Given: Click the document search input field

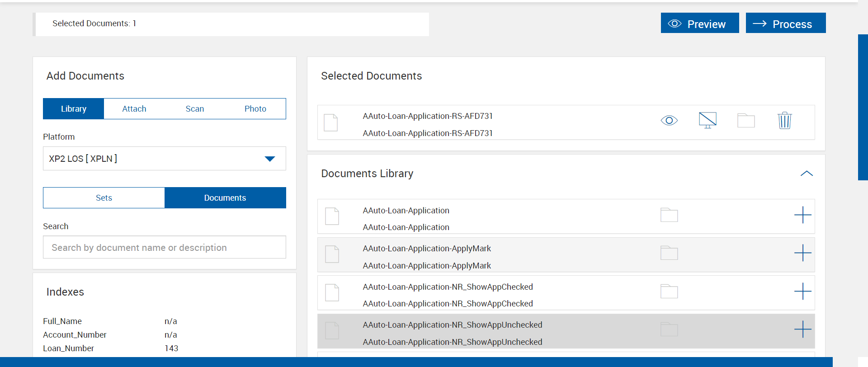Looking at the screenshot, I should [165, 247].
